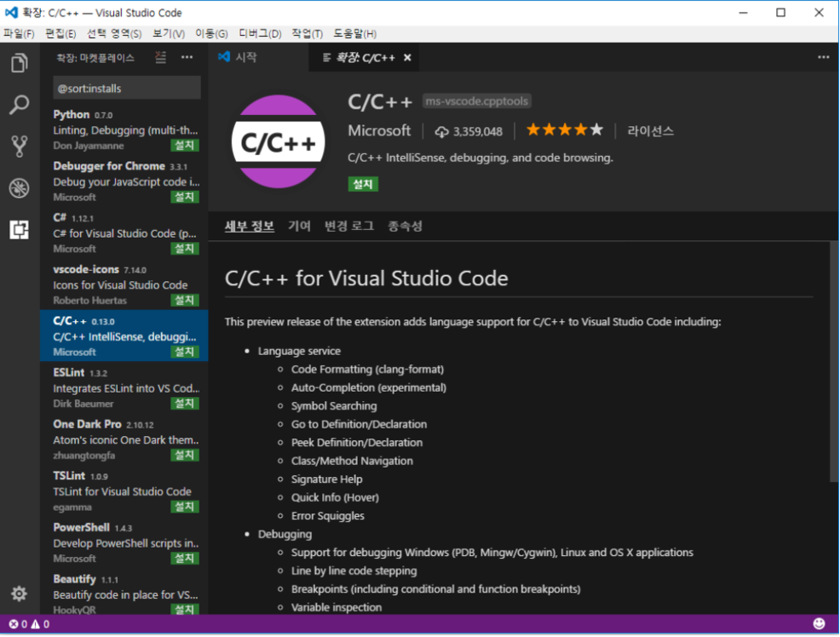840x637 pixels.
Task: Open the 라이선스 link
Action: 650,131
